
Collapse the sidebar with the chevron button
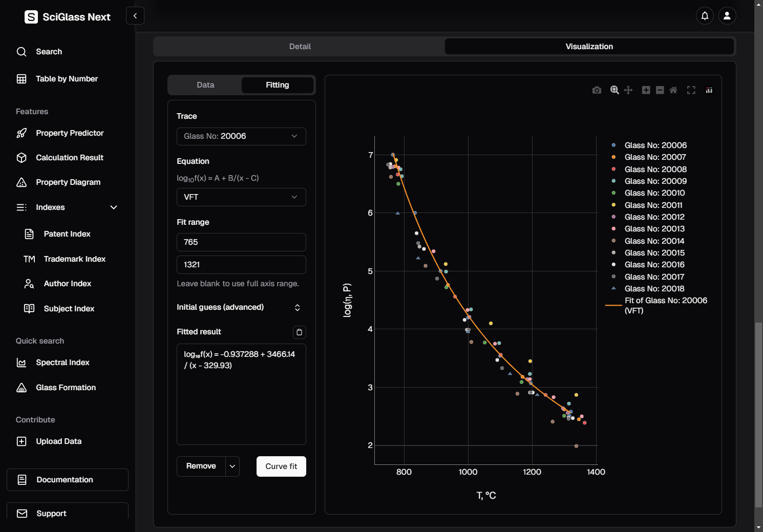(135, 16)
